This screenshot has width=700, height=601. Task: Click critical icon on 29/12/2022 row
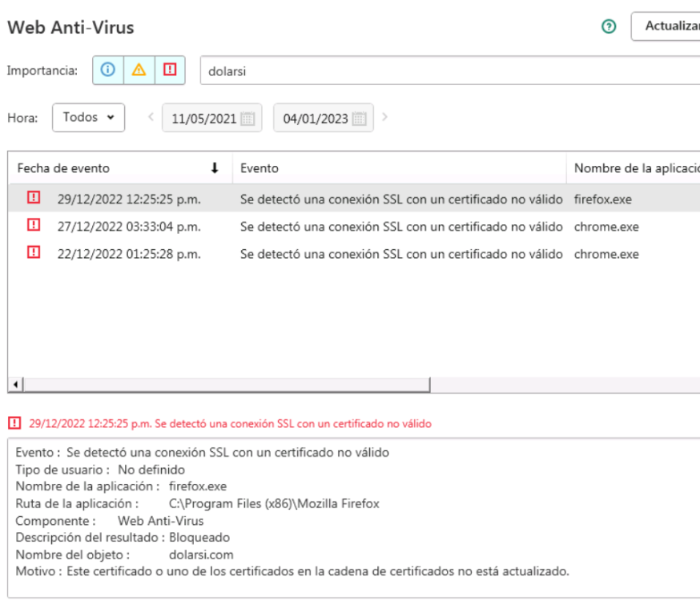coord(34,197)
